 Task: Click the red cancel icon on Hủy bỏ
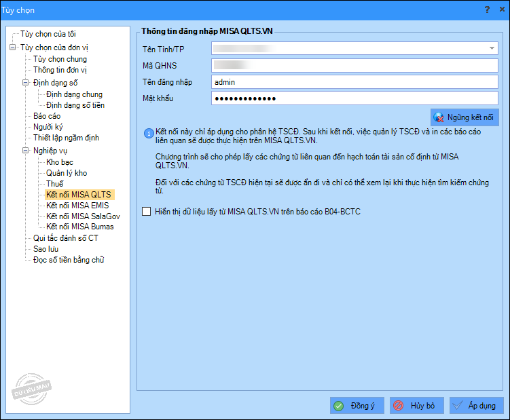coord(398,406)
